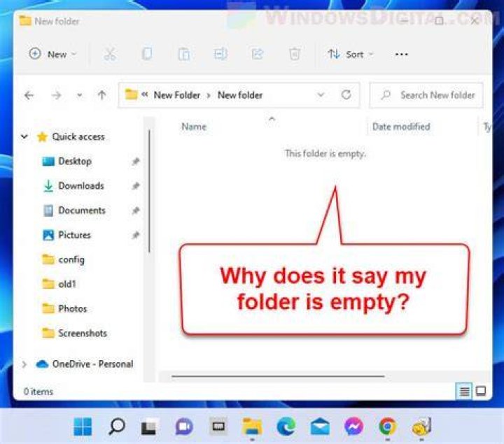Select Quick access in navigation pane
Image resolution: width=504 pixels, height=444 pixels.
click(78, 137)
